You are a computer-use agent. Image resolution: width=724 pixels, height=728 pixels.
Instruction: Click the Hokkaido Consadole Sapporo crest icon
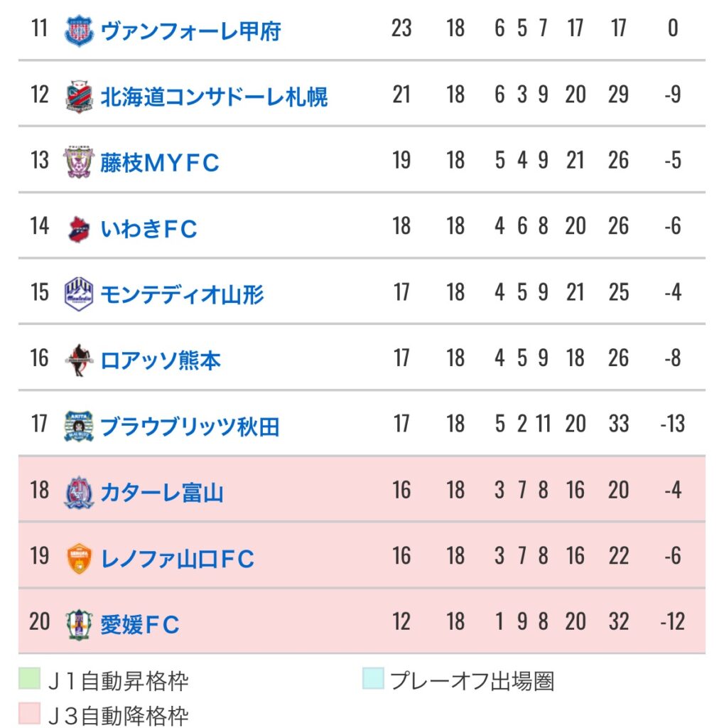[x=79, y=97]
